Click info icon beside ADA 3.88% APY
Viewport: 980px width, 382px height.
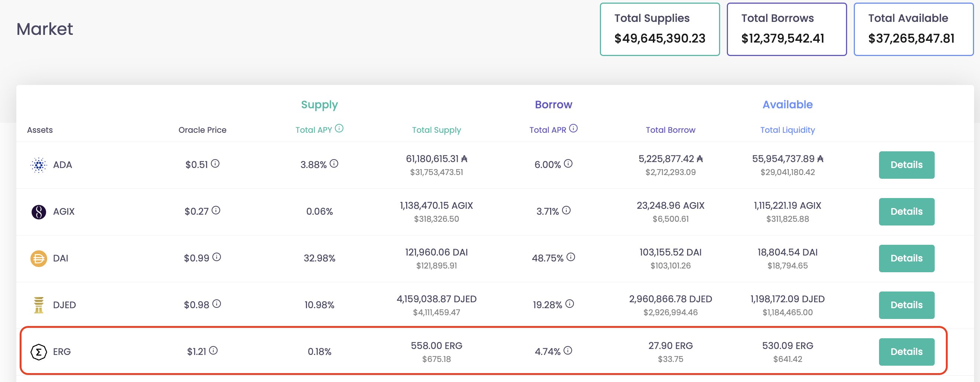[x=334, y=164]
